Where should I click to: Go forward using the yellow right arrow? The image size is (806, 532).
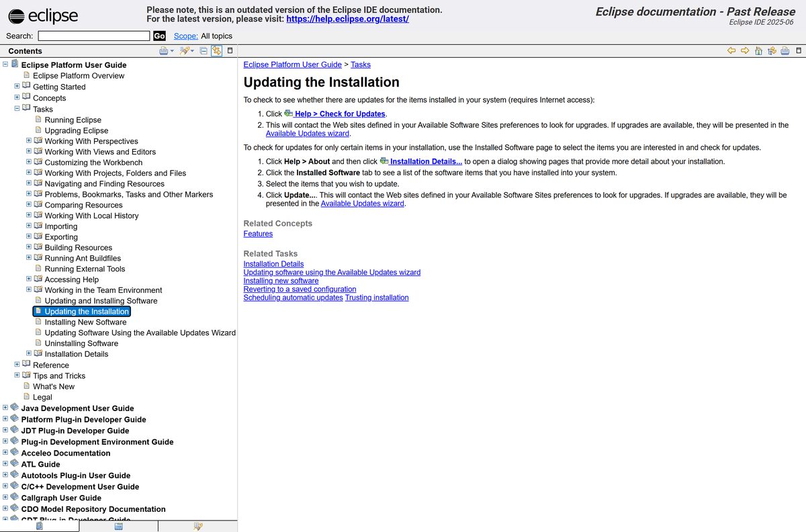[745, 51]
